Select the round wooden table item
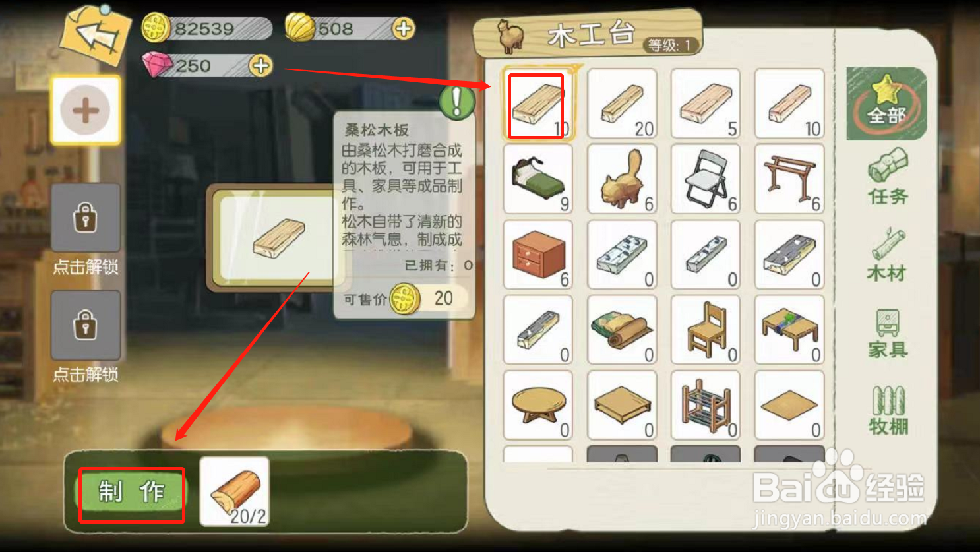980x552 pixels. click(x=538, y=405)
